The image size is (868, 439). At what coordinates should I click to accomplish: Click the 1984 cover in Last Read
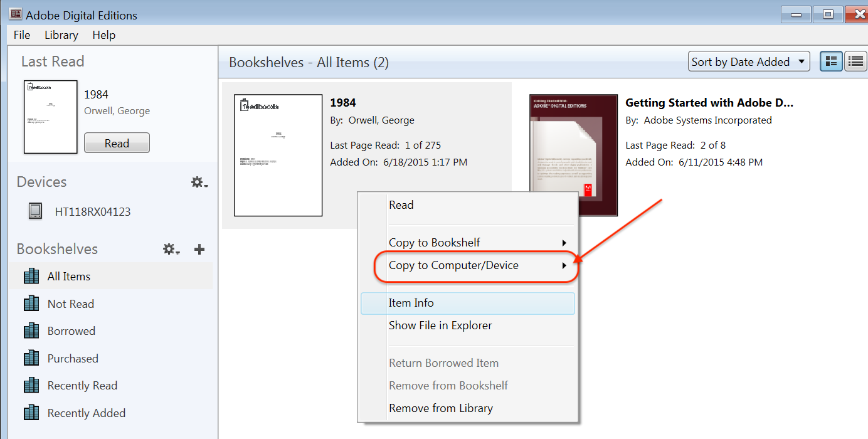(51, 117)
